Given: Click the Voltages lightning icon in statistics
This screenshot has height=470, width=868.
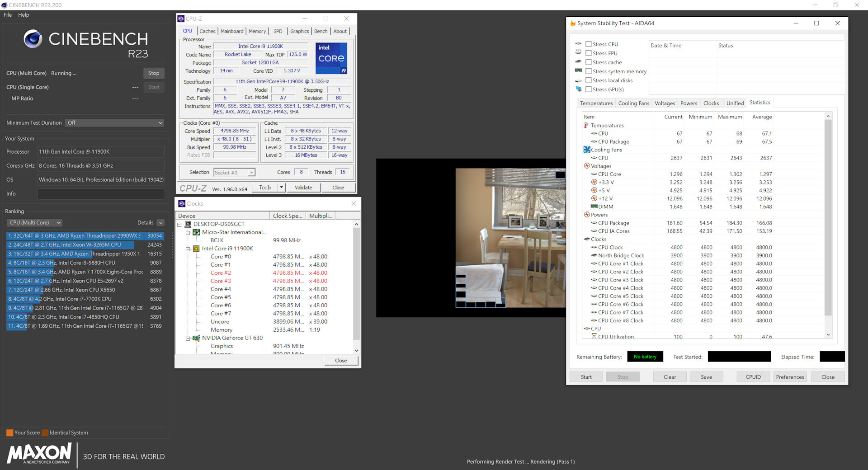Looking at the screenshot, I should (587, 166).
